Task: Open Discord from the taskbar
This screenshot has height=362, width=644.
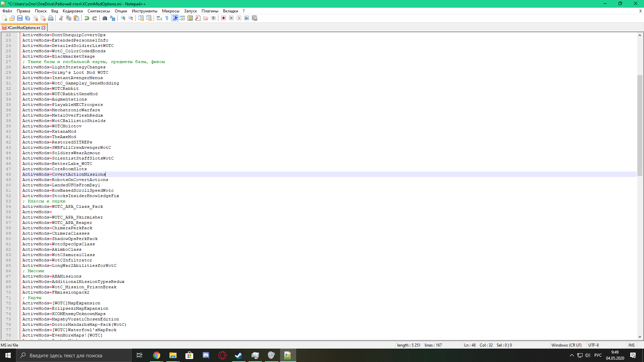Action: [x=206, y=355]
